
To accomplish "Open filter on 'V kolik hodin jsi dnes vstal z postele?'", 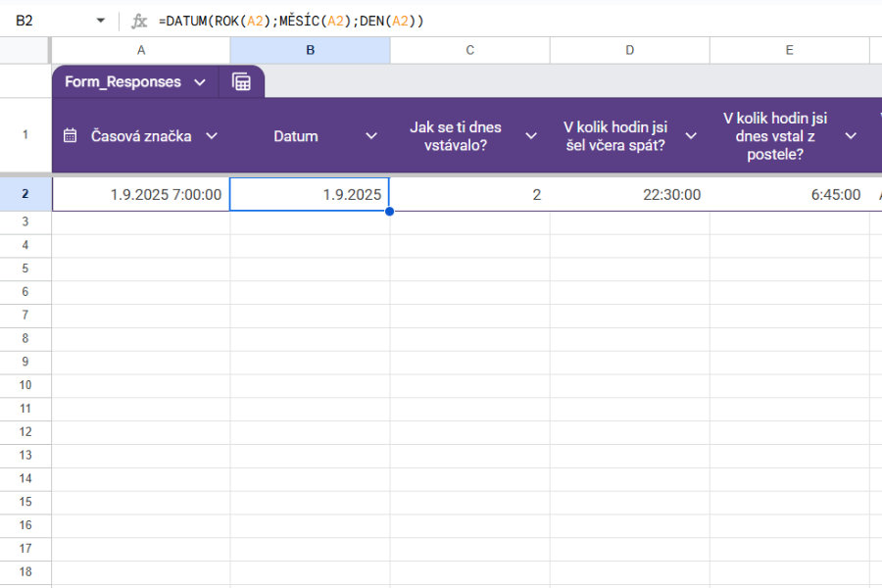I will pyautogui.click(x=849, y=136).
